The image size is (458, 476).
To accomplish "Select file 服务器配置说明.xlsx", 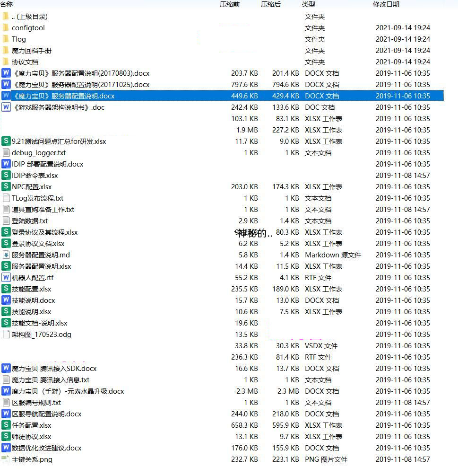I will (x=41, y=266).
